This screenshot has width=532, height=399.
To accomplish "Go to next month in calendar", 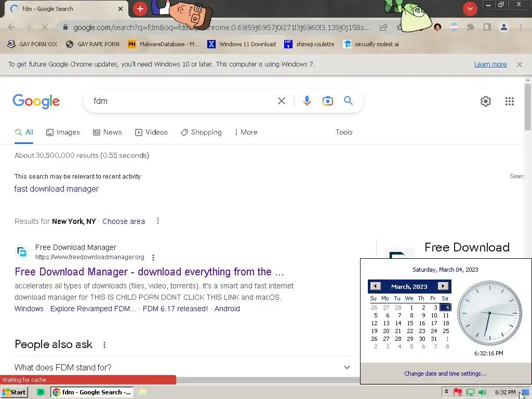I will tap(443, 286).
